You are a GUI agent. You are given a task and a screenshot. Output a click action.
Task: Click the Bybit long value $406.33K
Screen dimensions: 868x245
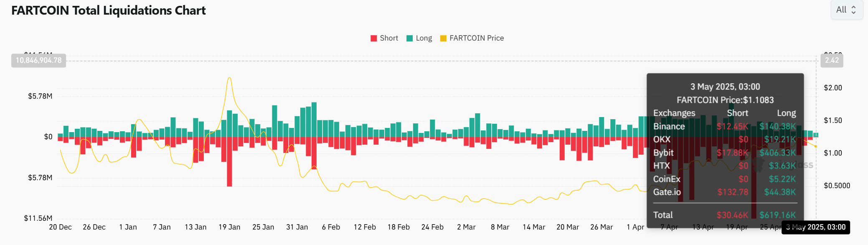coord(778,153)
